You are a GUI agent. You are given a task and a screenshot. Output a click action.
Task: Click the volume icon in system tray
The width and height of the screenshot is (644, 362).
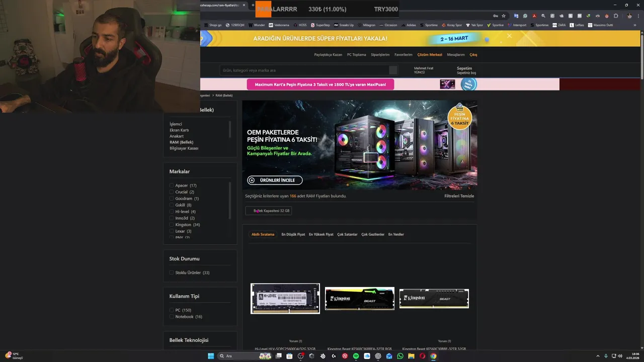tap(620, 356)
